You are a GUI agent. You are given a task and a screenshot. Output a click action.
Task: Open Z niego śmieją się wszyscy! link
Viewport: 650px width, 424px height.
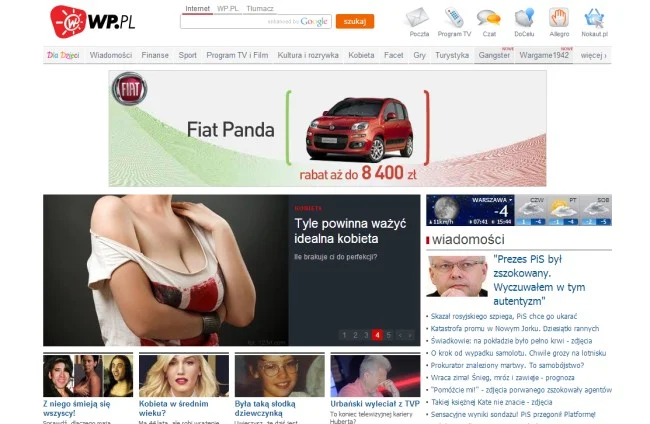(77, 408)
